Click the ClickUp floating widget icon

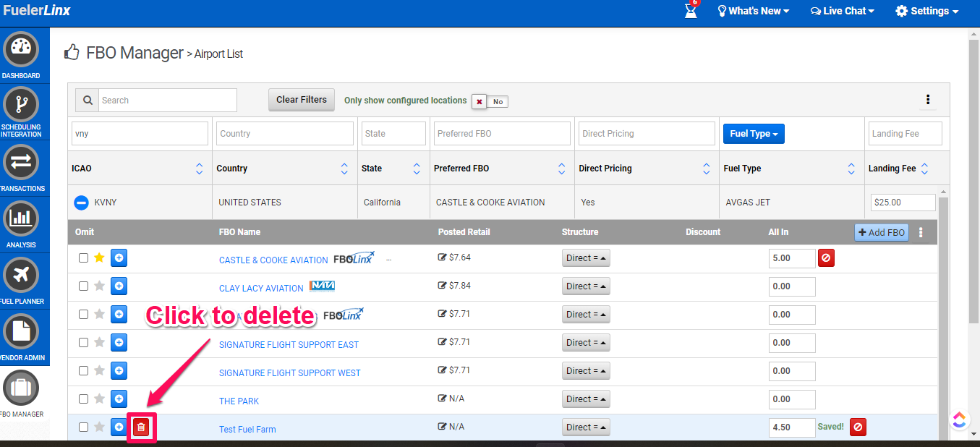tap(959, 420)
